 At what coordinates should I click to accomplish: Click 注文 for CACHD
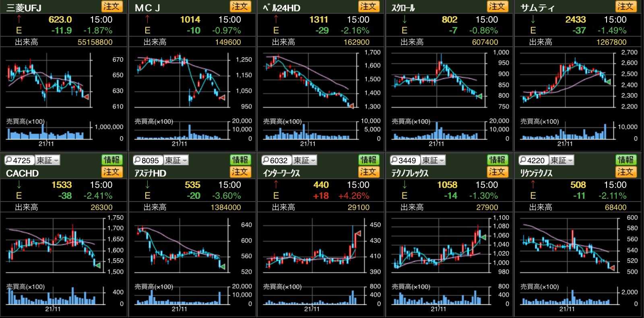coord(111,172)
